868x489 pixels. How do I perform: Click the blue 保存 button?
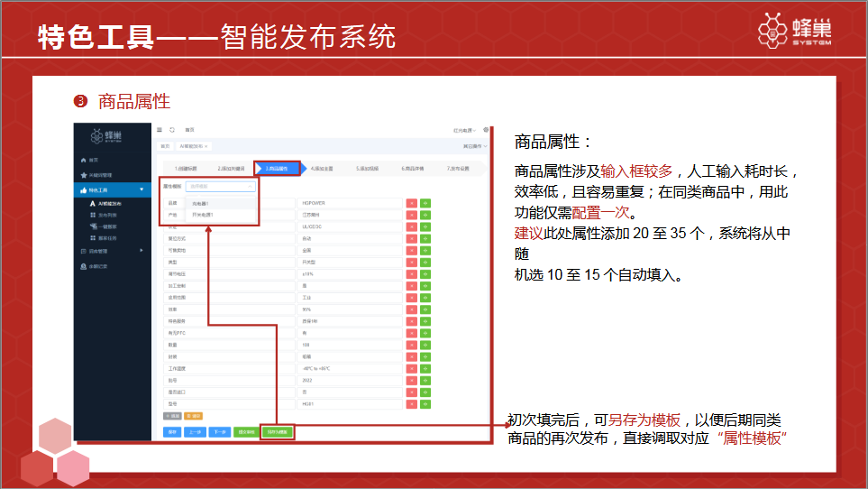pyautogui.click(x=172, y=432)
